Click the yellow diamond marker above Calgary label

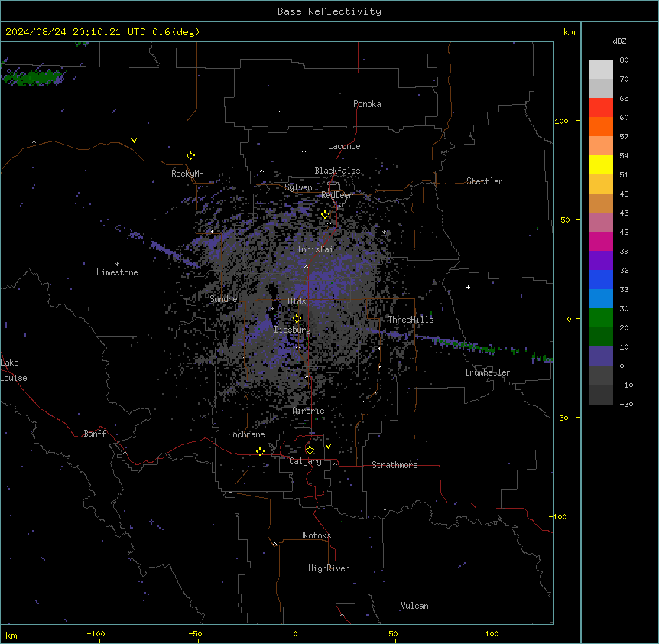coord(310,450)
